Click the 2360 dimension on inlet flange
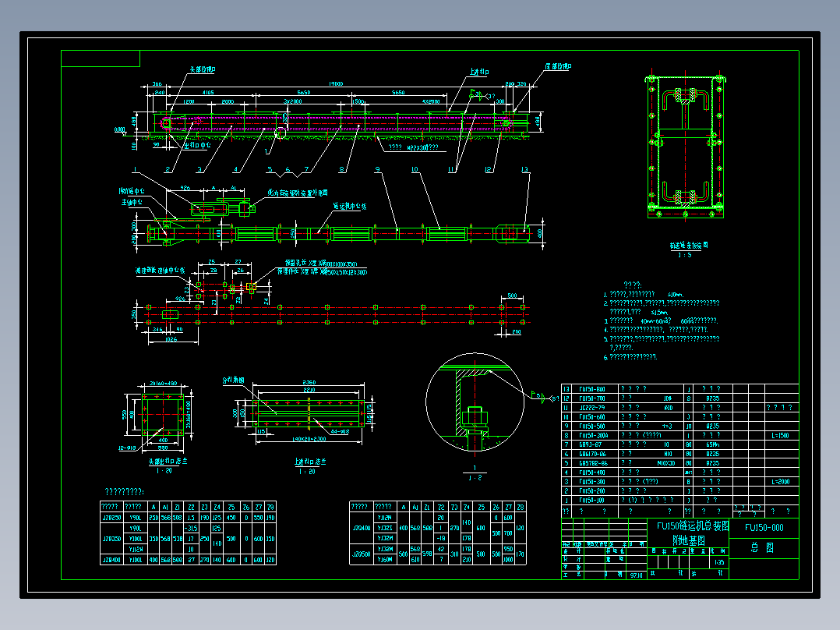This screenshot has width=840, height=630. pos(309,382)
